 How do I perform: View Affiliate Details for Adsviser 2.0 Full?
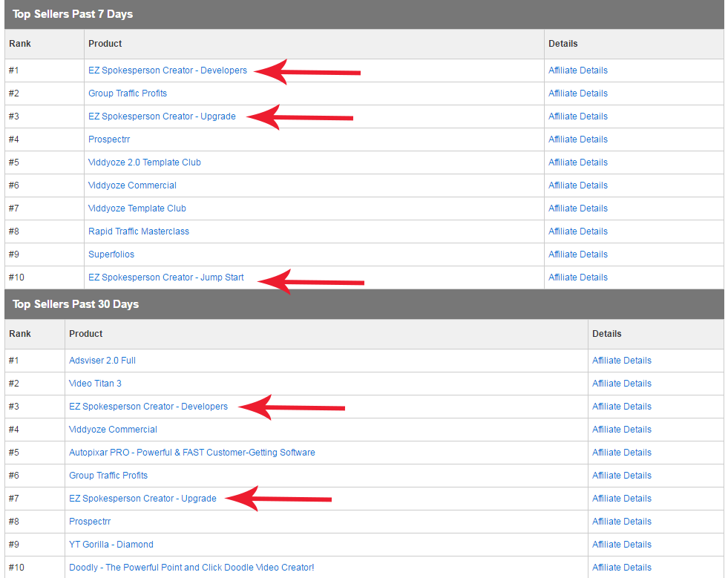point(622,361)
